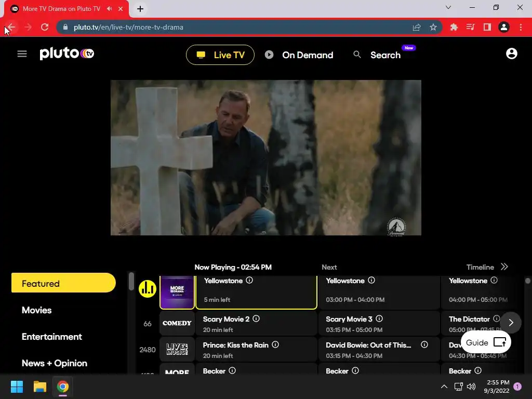Bookmark this page with the star

pos(433,27)
